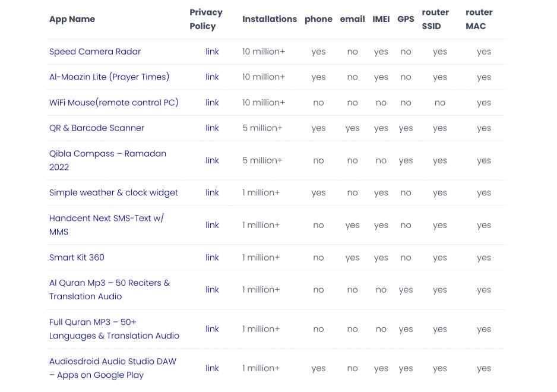Viewport: 557px width, 392px height.
Task: Click Handcent Next SMS's phone 'no' value
Action: coord(319,225)
